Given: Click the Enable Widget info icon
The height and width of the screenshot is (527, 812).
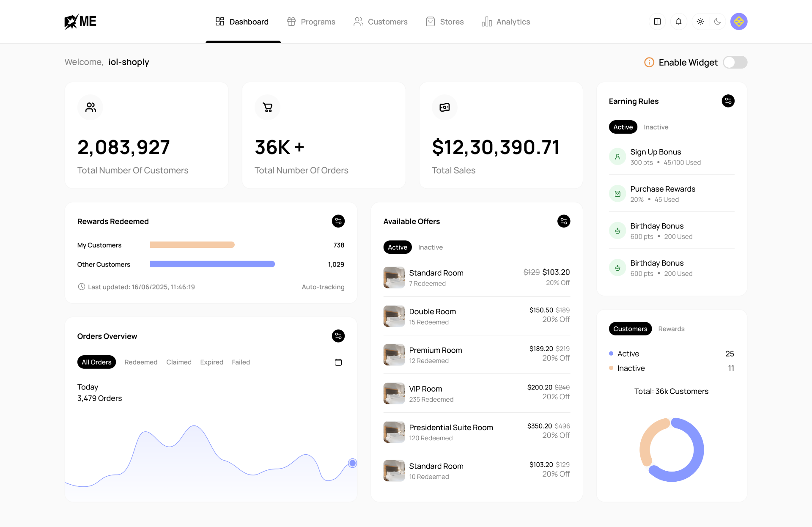Looking at the screenshot, I should click(649, 63).
